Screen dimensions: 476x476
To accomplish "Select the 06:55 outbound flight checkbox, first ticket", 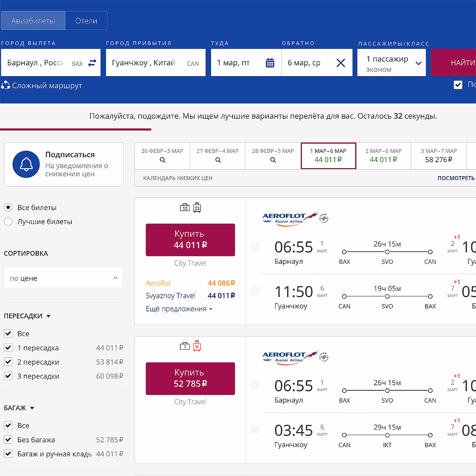I will pos(255,246).
